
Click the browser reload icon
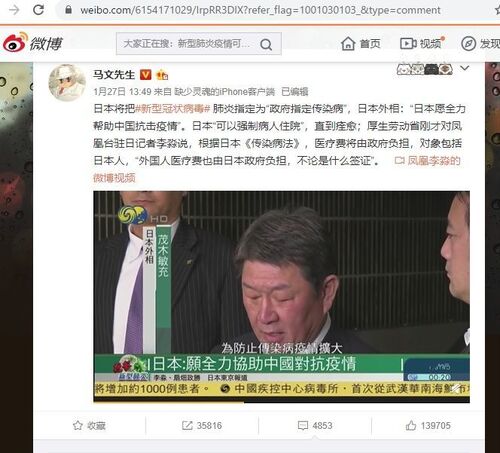[x=38, y=9]
